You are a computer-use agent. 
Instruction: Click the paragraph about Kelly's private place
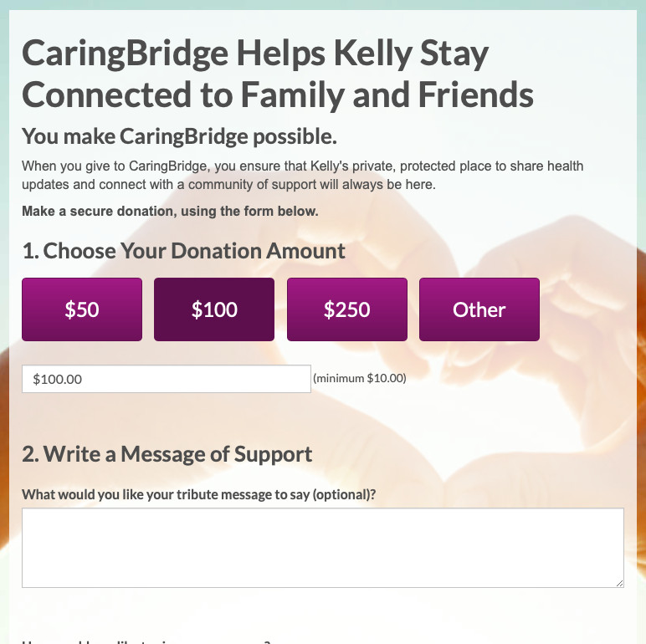pyautogui.click(x=302, y=175)
